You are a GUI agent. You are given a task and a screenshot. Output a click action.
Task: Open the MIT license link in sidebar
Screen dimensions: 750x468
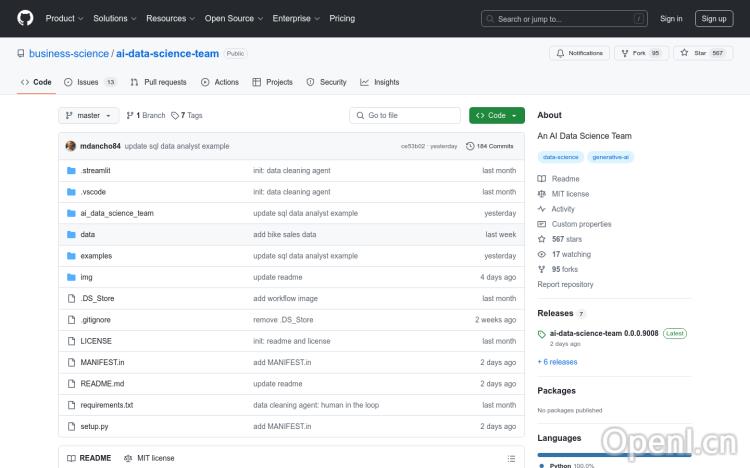click(x=570, y=194)
